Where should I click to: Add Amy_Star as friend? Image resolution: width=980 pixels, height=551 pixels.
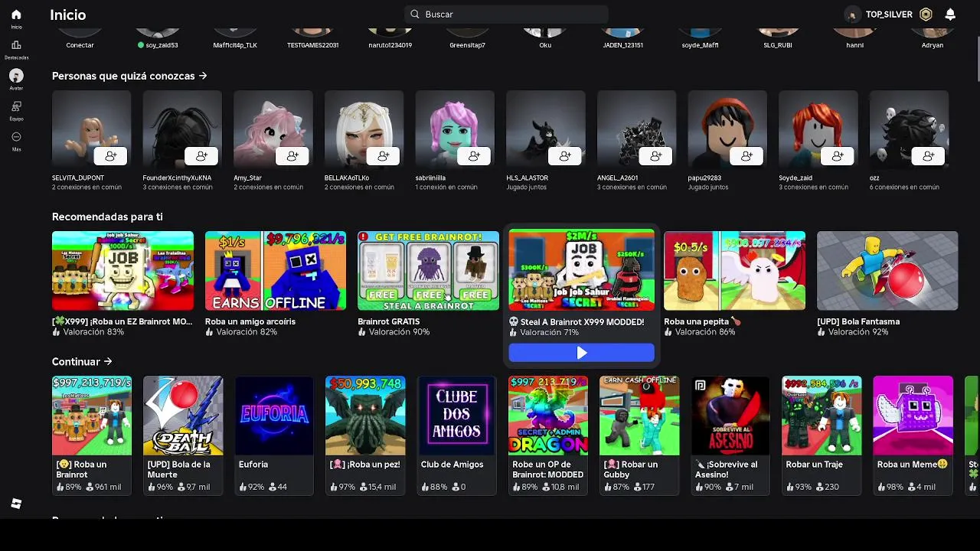point(292,156)
